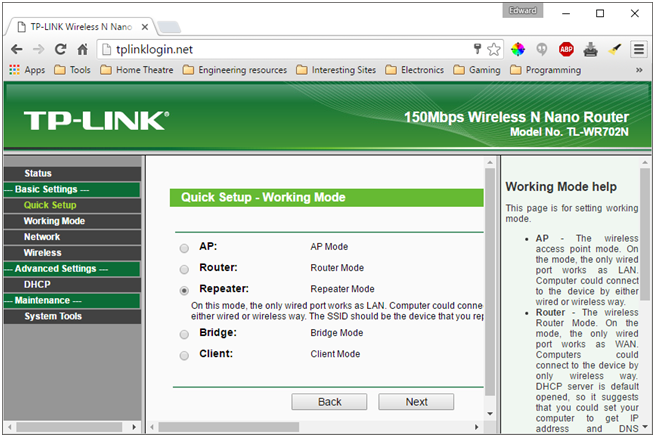Open the colorful pinwheel extension icon
This screenshot has height=437, width=655.
pos(518,49)
